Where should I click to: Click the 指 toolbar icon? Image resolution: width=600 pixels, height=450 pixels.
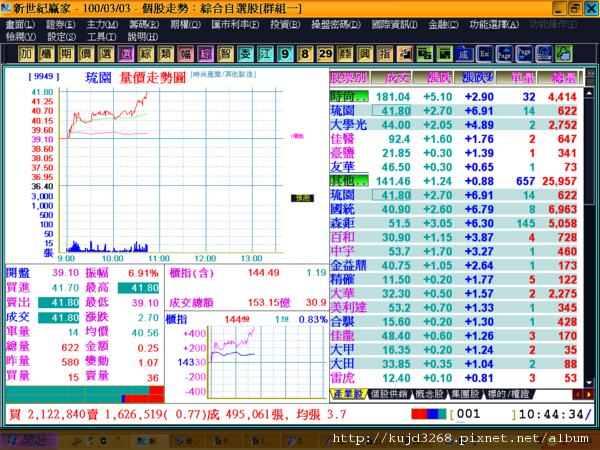(x=385, y=54)
